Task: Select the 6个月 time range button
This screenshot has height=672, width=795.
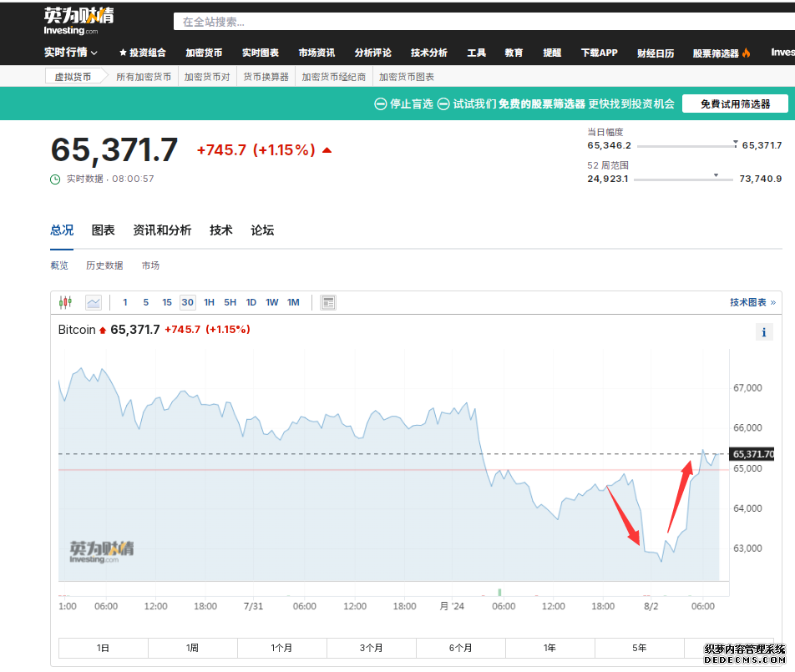Action: pos(460,648)
